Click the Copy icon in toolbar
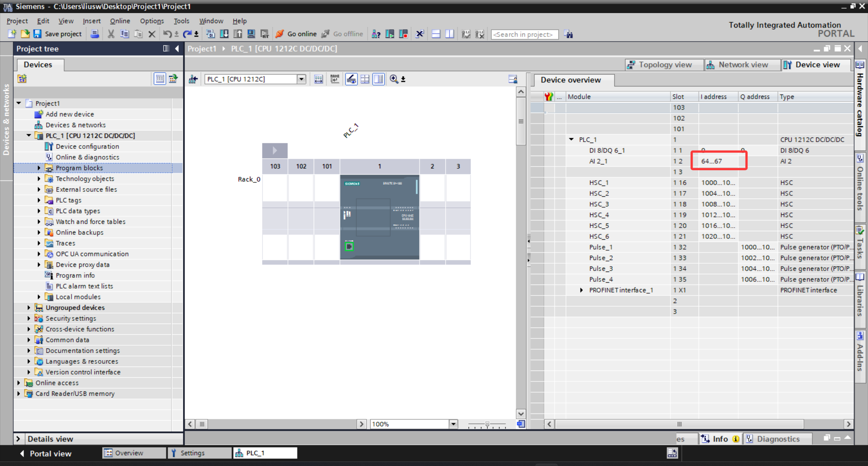The image size is (868, 466). point(125,34)
